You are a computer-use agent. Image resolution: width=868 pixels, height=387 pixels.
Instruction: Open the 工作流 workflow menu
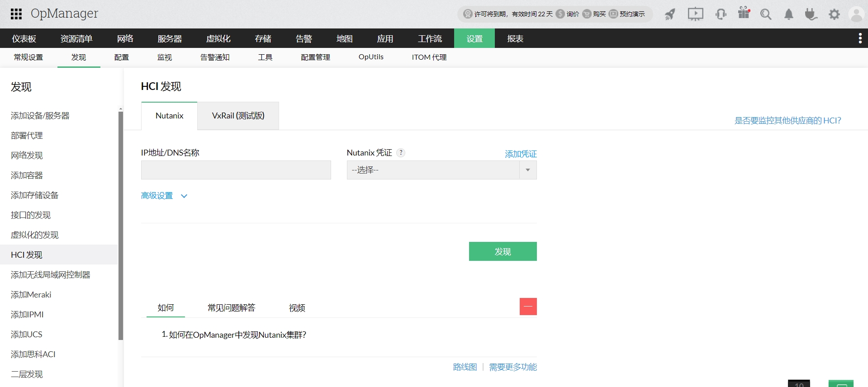[x=430, y=38]
